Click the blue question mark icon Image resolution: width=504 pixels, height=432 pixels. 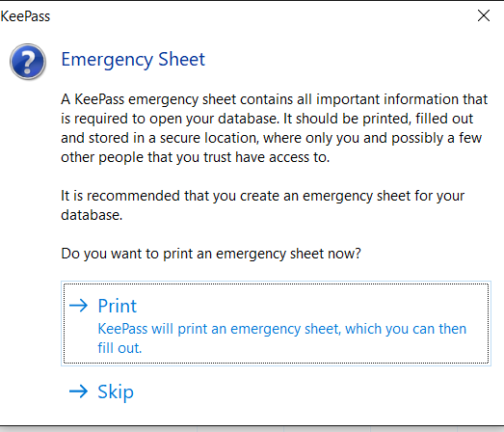pyautogui.click(x=28, y=62)
